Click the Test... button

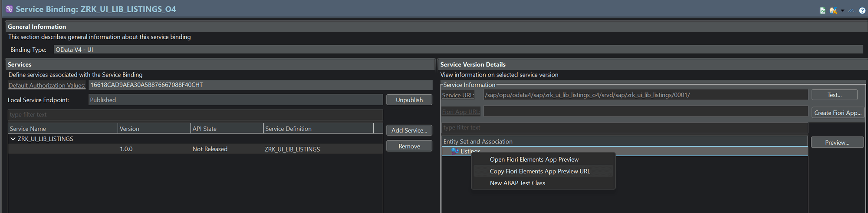[x=834, y=95]
